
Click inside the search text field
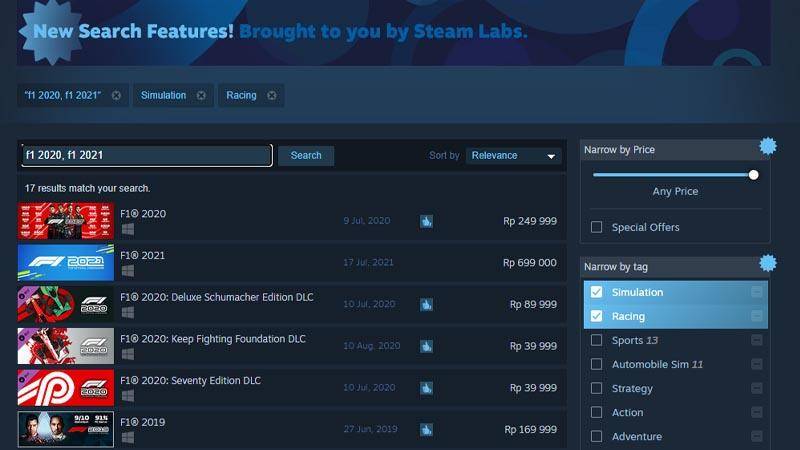[x=147, y=155]
